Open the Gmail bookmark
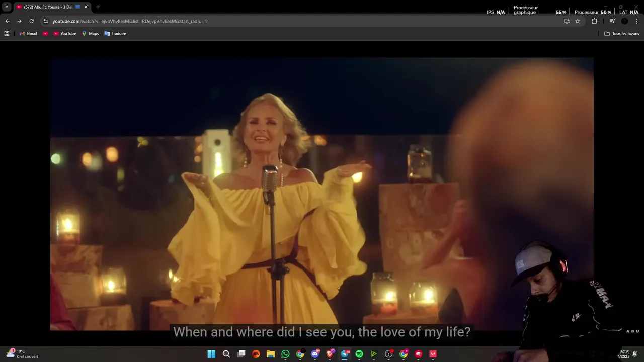This screenshot has height=362, width=644. 28,34
